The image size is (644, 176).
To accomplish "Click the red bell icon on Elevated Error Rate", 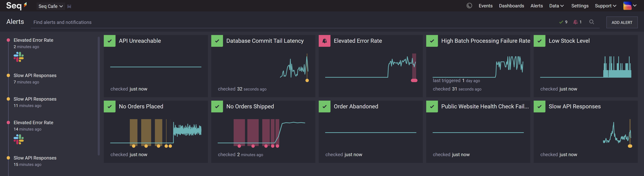I will [324, 41].
